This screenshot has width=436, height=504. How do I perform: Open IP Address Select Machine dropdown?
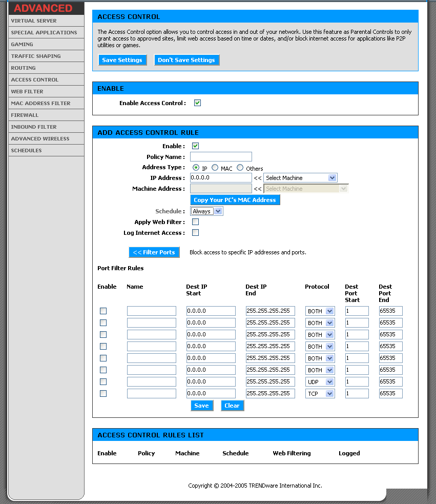(x=300, y=178)
